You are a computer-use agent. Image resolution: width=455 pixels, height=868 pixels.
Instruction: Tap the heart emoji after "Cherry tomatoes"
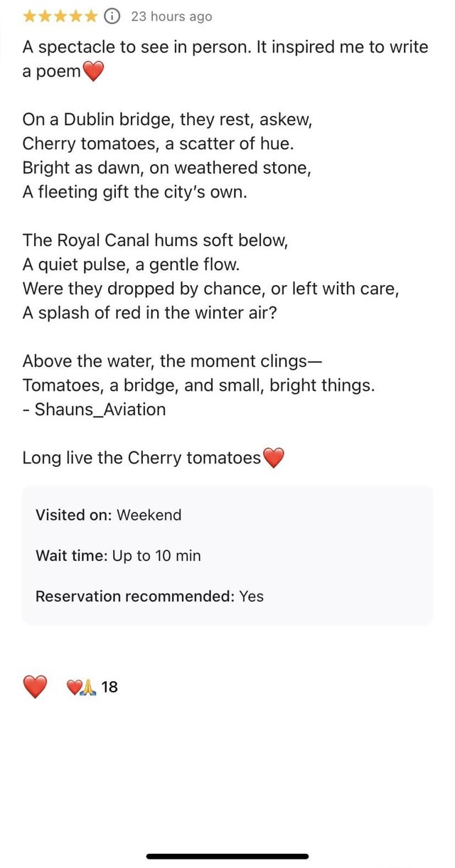[x=274, y=458]
